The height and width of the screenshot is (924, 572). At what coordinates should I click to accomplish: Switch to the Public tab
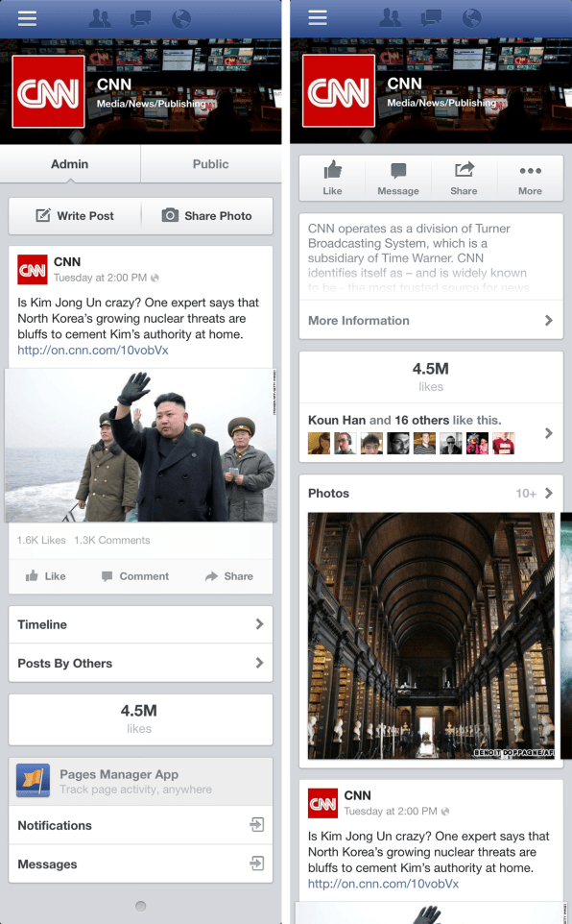coord(211,164)
